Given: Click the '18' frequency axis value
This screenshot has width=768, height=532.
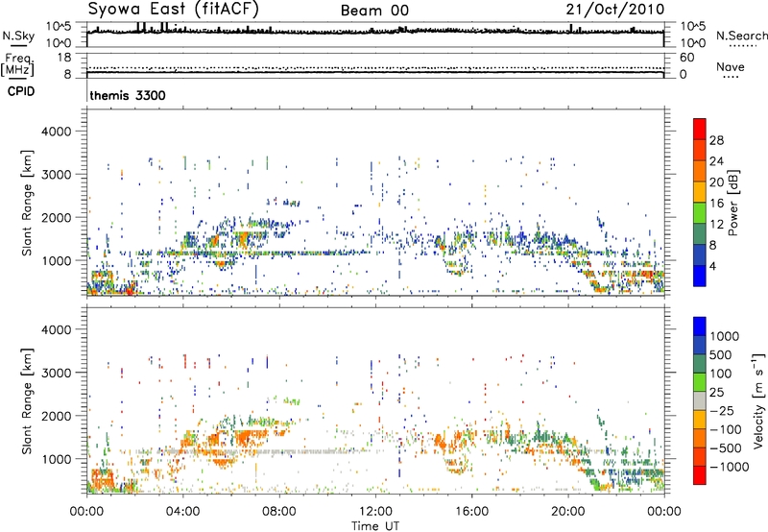Looking at the screenshot, I should (64, 58).
